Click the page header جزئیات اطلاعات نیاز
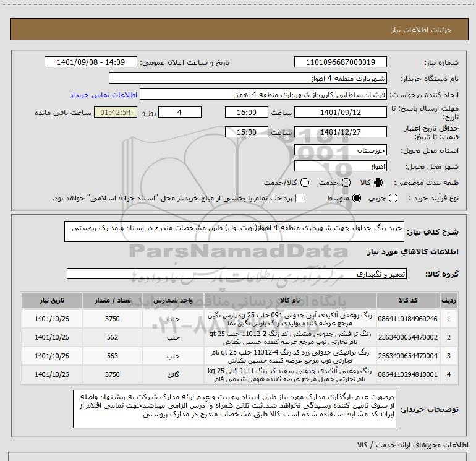This screenshot has width=476, height=461. coord(422,30)
